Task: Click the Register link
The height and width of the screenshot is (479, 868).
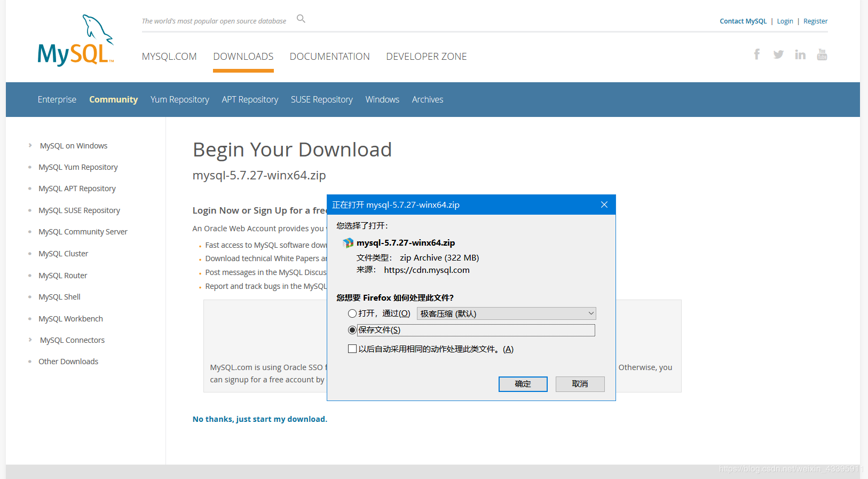Action: coord(816,21)
